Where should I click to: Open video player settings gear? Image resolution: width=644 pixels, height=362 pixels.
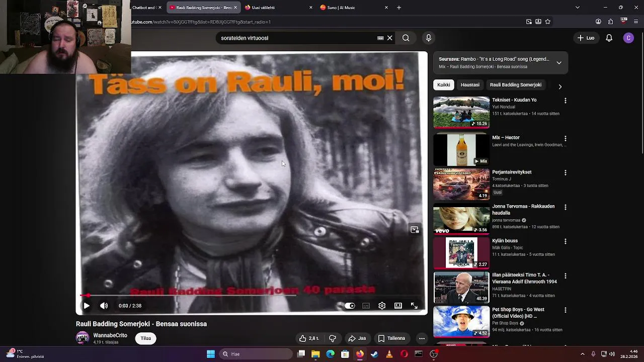point(382,306)
